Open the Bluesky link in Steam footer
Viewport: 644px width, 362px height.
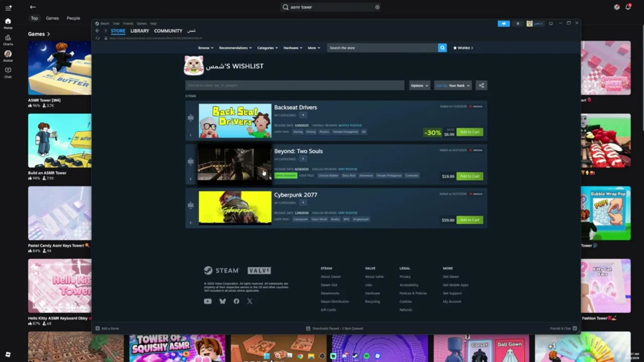[222, 301]
